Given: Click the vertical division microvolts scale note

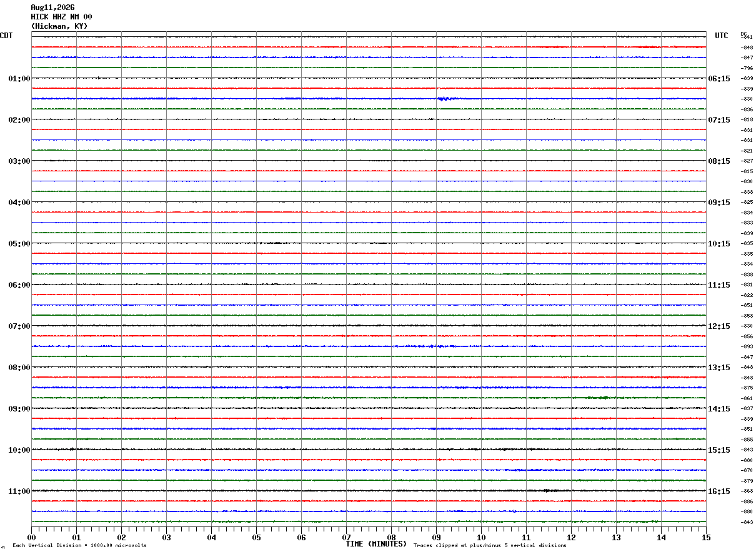Looking at the screenshot, I should click(x=79, y=546).
